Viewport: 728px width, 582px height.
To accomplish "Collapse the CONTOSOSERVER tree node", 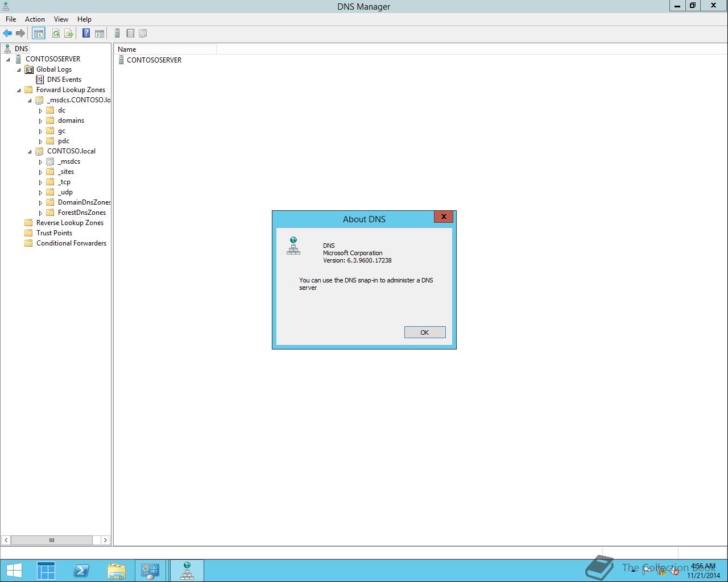I will click(x=9, y=60).
